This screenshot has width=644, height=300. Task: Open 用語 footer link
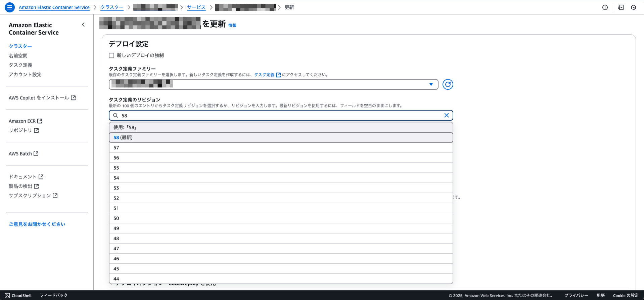pyautogui.click(x=601, y=296)
